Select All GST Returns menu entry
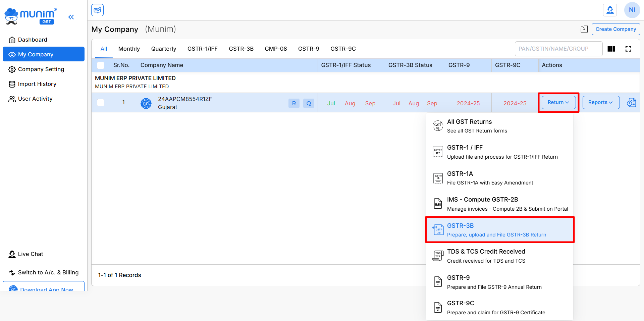 coord(499,126)
